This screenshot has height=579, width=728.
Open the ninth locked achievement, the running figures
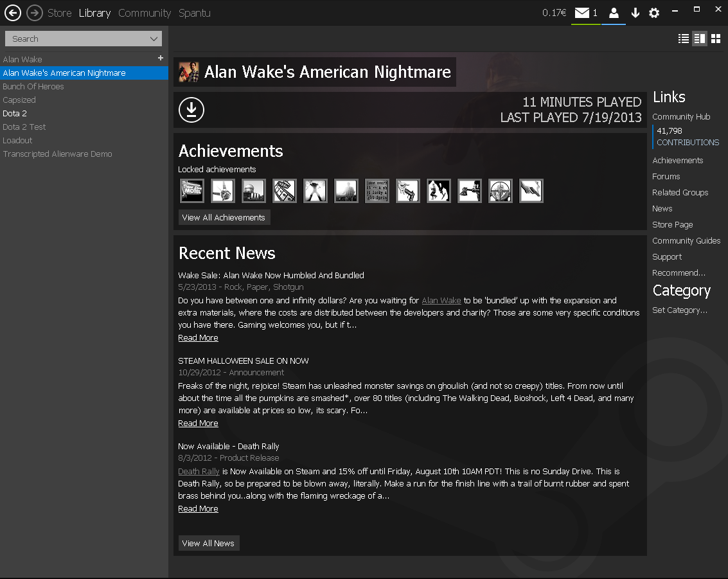coord(439,190)
